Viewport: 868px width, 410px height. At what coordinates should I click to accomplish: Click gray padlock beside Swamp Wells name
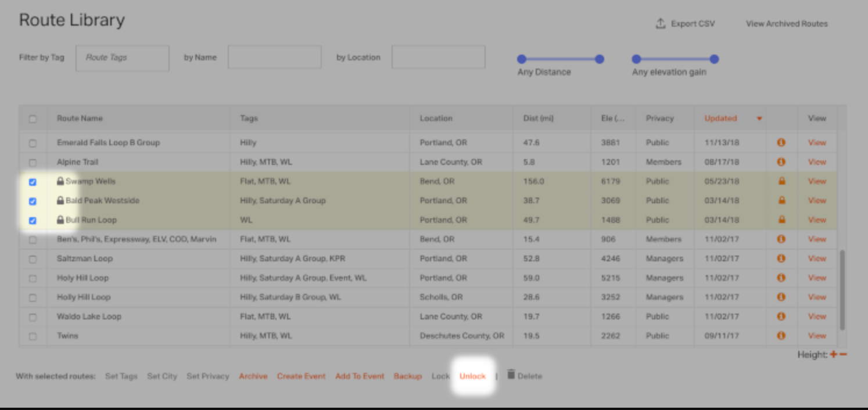tap(60, 181)
